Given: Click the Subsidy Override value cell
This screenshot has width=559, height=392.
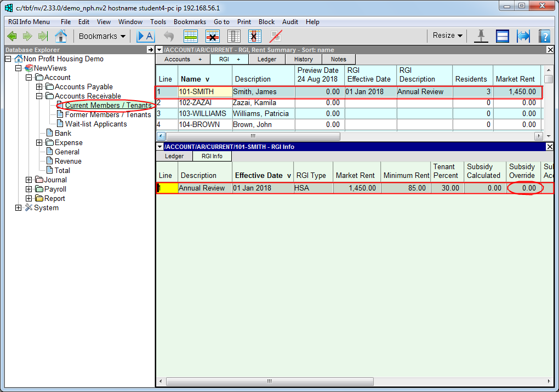Looking at the screenshot, I should [524, 188].
